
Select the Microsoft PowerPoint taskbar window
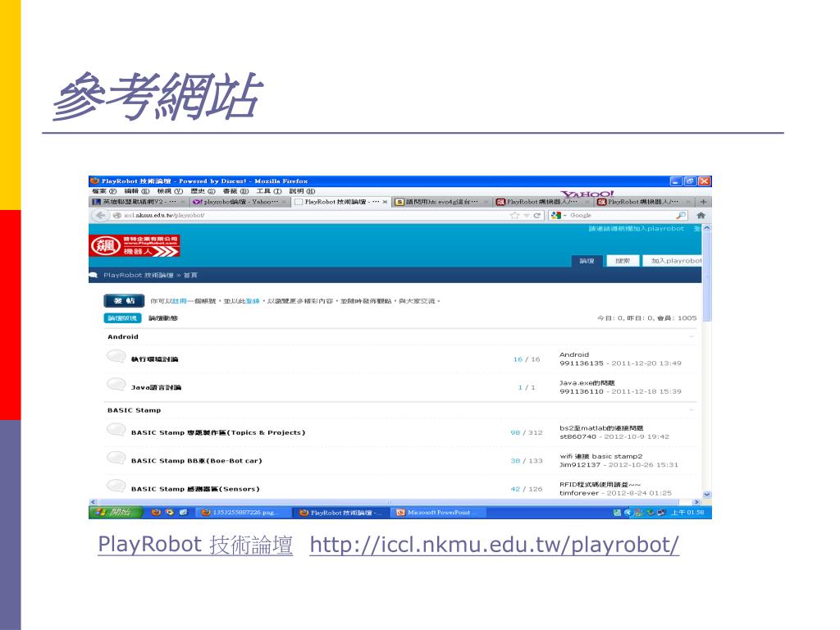[x=439, y=513]
